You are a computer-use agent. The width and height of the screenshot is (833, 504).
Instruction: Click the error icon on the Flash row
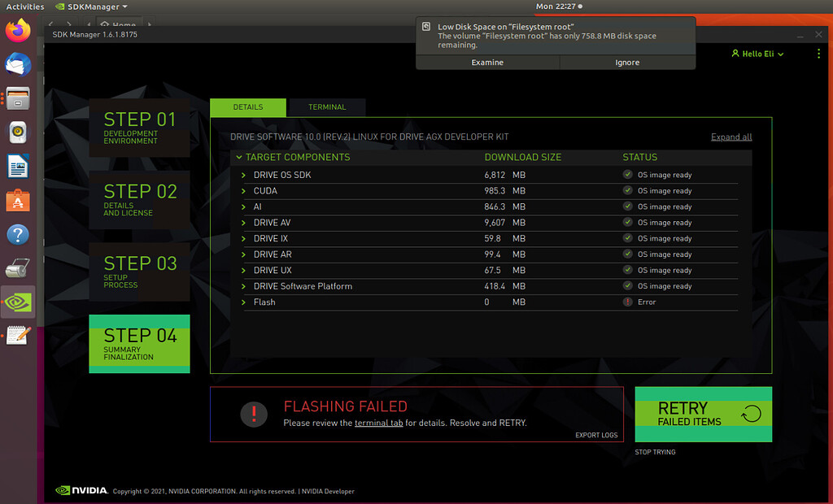point(626,302)
